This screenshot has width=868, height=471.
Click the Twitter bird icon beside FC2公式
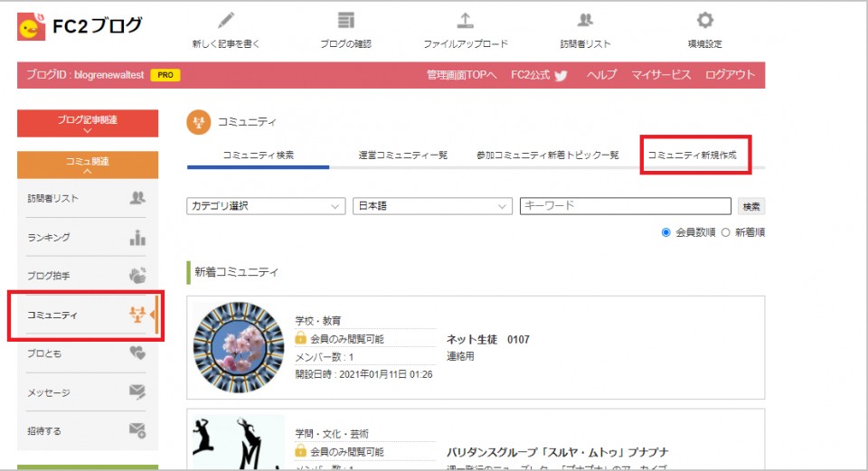click(x=561, y=76)
